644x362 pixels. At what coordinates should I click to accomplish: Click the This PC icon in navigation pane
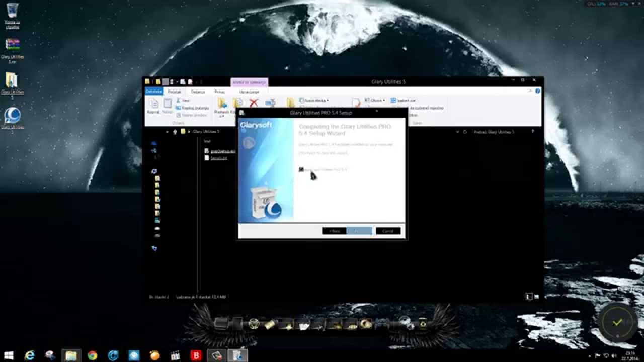154,171
